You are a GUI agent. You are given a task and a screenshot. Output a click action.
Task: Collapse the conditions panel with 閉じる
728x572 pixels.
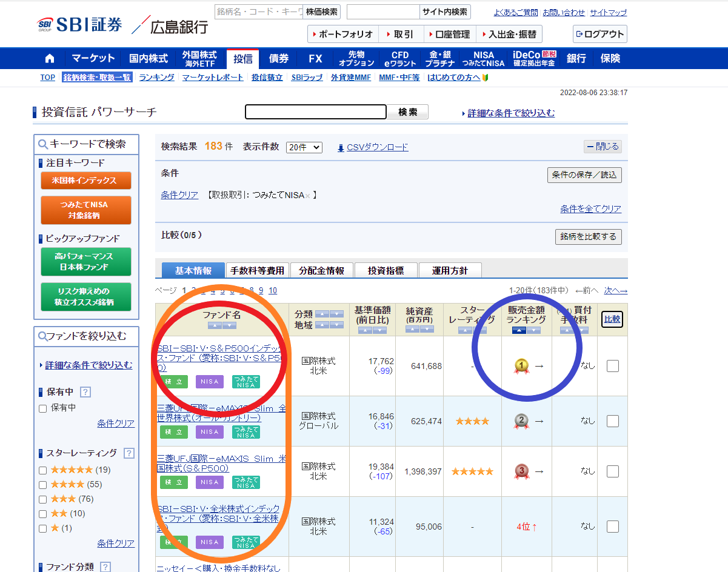pos(603,147)
